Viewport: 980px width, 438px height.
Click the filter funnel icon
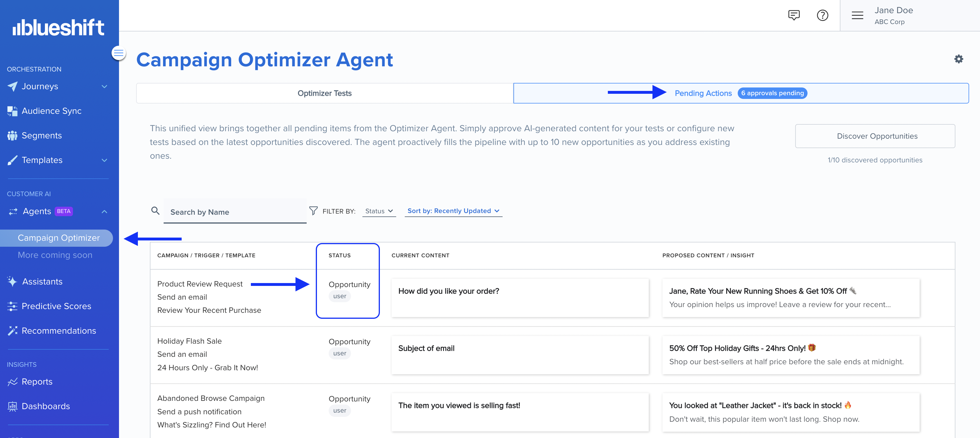tap(313, 211)
